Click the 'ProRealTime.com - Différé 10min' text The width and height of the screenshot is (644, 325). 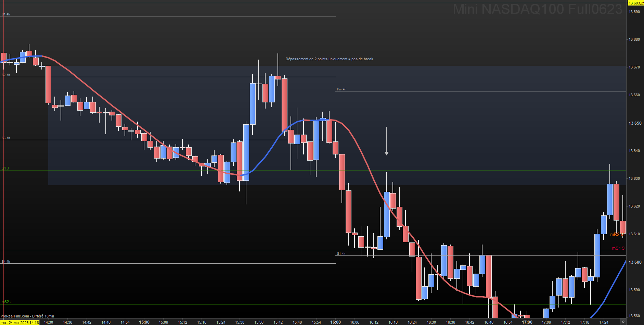27,316
